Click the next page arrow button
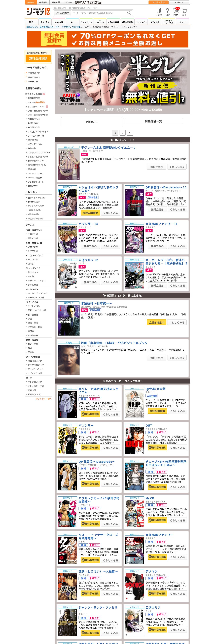 coord(130,133)
